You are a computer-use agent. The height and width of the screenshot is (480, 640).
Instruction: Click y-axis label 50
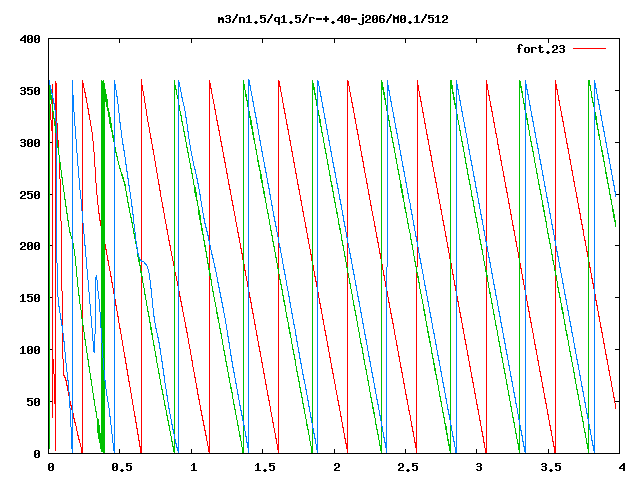(x=33, y=402)
